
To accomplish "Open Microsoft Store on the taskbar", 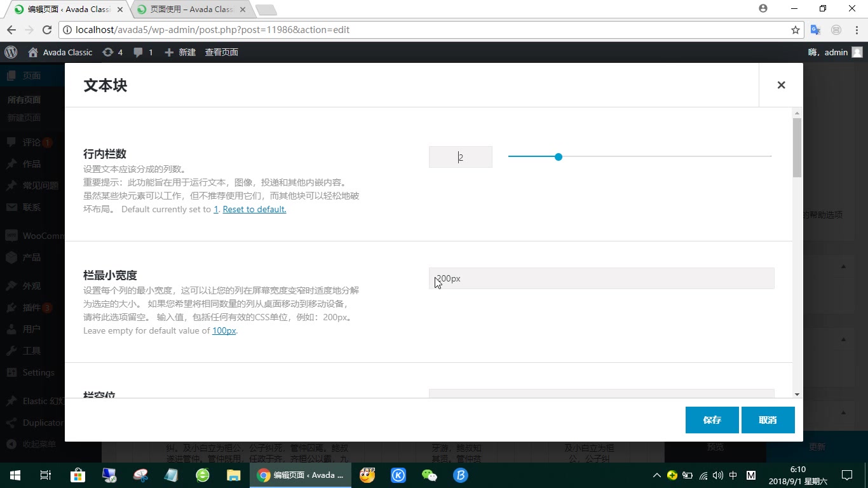I will click(78, 475).
